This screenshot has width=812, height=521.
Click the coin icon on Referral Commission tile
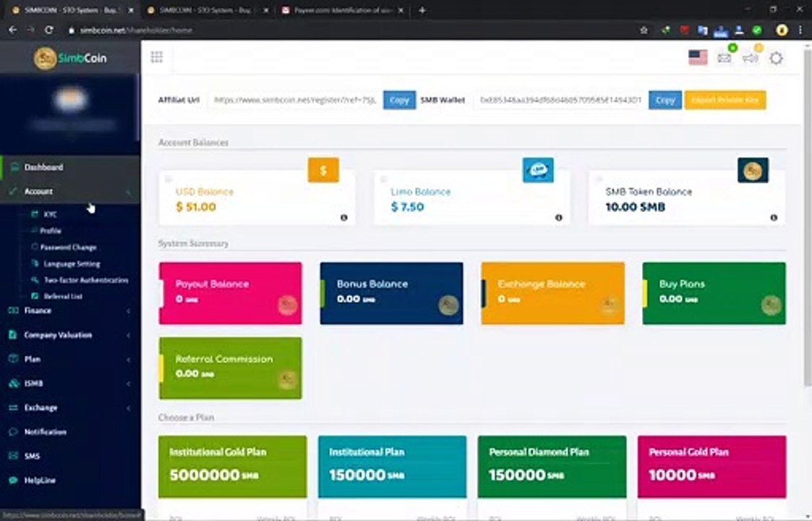point(287,380)
